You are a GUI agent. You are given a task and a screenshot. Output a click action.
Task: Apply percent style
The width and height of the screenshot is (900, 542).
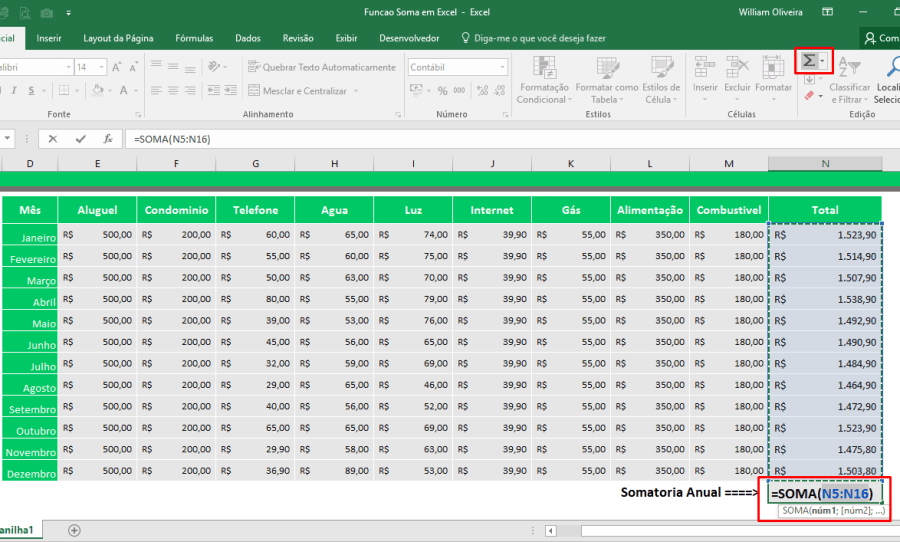(443, 91)
